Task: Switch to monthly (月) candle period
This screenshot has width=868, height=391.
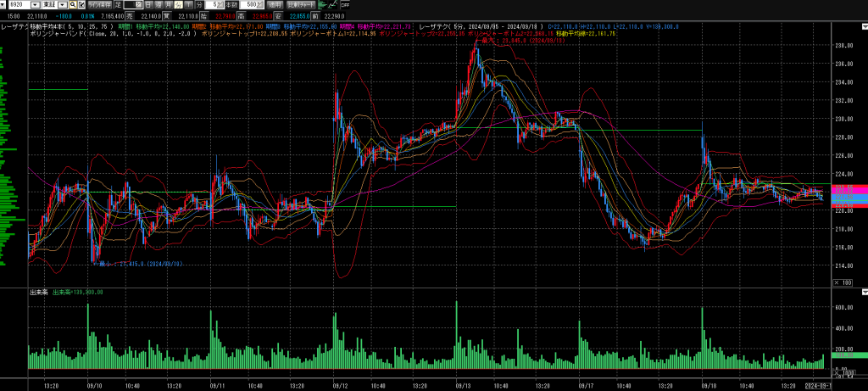Action: point(168,5)
